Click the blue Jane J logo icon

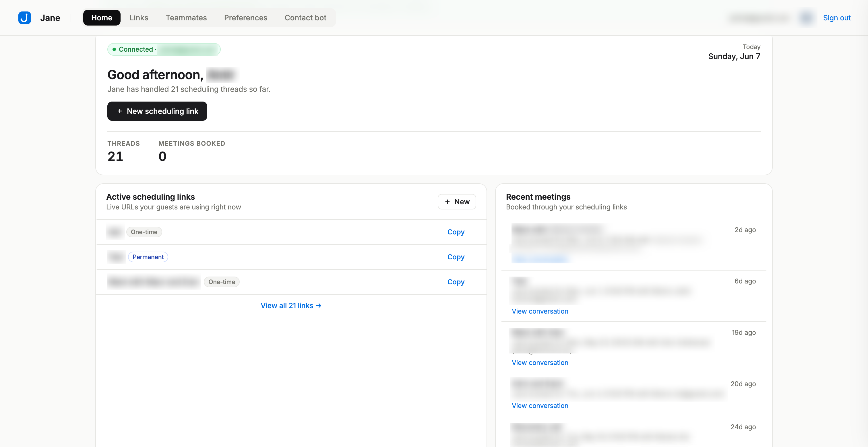(x=25, y=18)
